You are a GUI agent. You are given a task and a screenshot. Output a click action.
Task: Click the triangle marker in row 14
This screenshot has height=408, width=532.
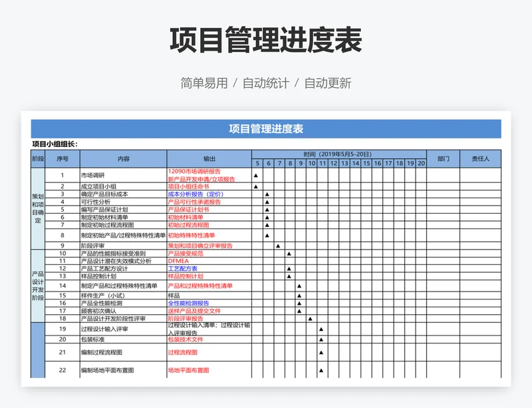[x=299, y=286]
